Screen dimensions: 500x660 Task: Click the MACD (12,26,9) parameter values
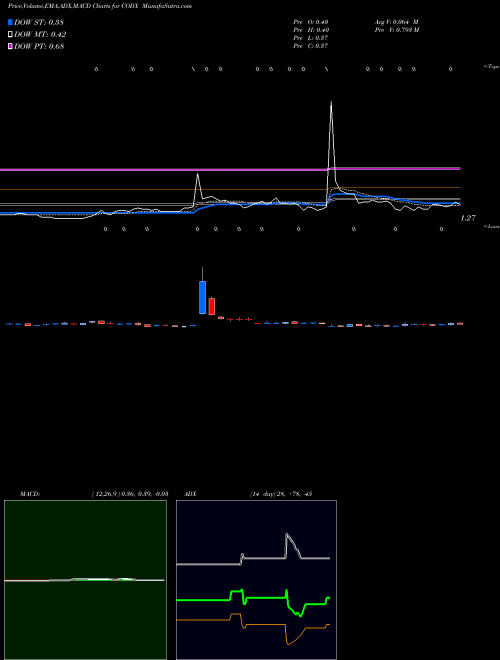click(130, 494)
